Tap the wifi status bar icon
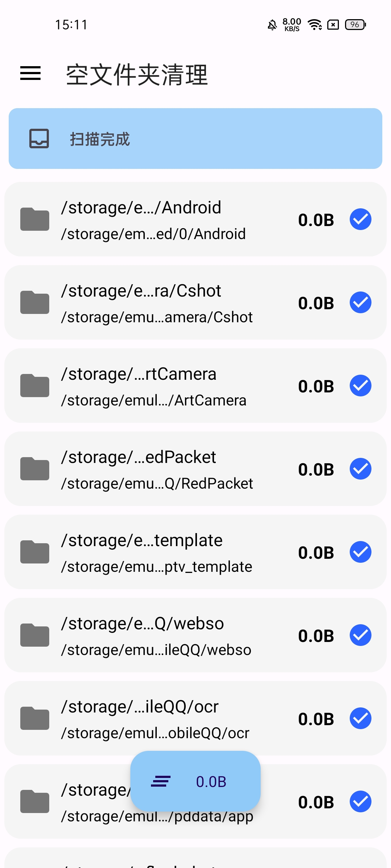This screenshot has width=391, height=868. pos(315,25)
